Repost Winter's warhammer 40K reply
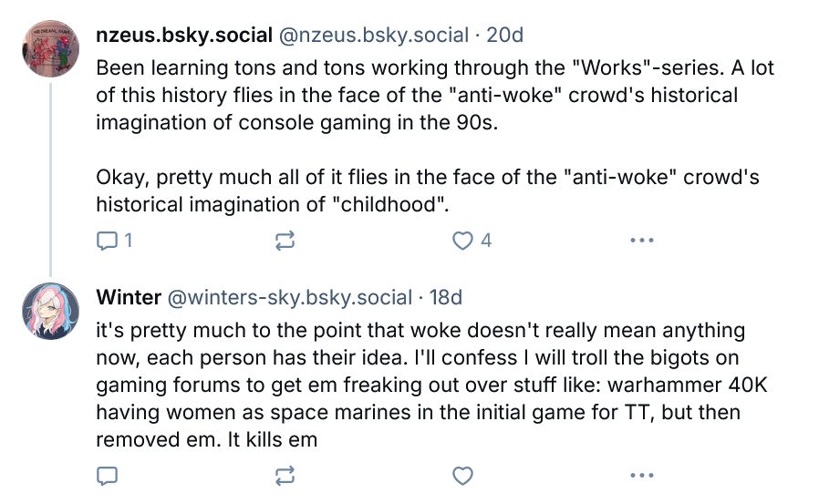 (x=285, y=476)
